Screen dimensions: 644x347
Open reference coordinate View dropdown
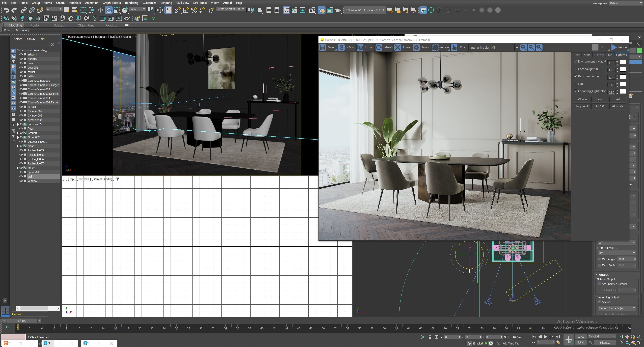click(138, 9)
